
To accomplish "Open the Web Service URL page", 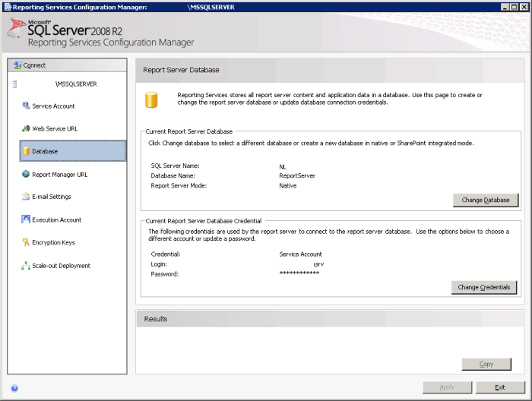I will pos(55,128).
